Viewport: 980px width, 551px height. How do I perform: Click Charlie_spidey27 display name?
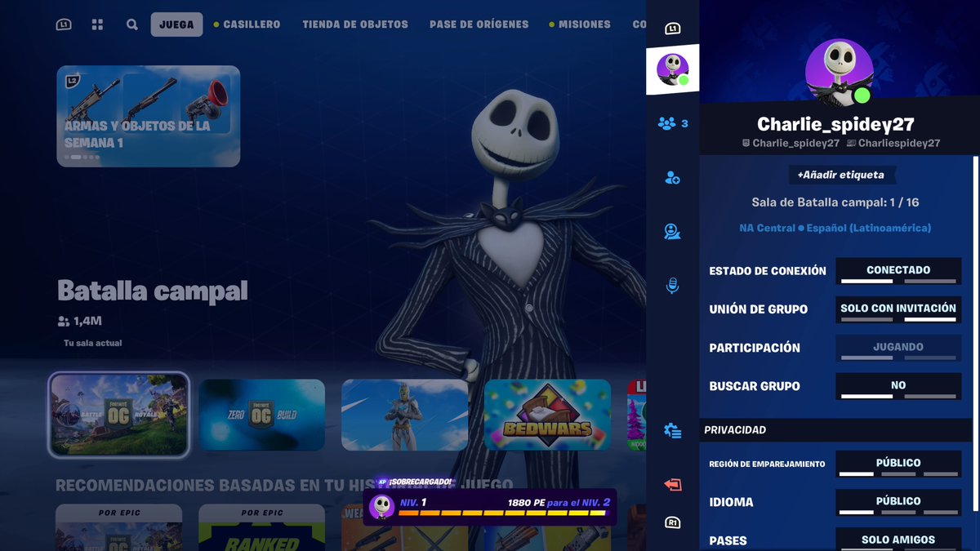coord(835,124)
